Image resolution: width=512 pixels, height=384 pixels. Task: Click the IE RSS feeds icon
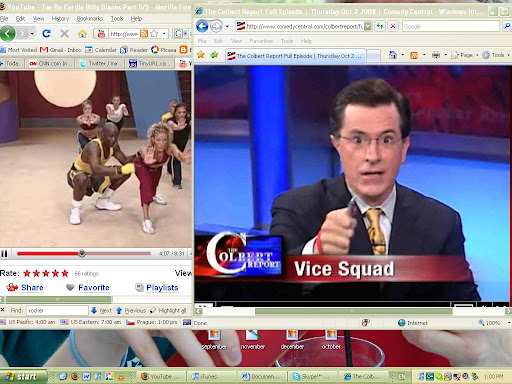(414, 55)
